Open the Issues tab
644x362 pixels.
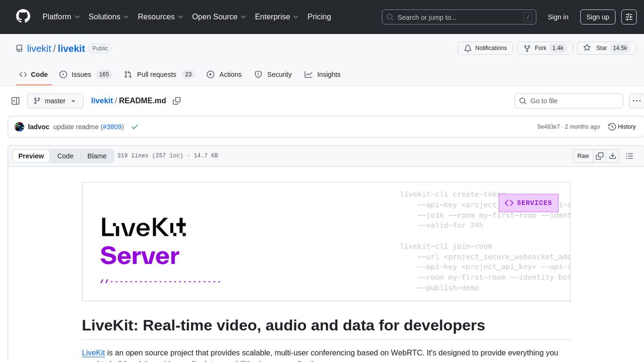[85, 74]
